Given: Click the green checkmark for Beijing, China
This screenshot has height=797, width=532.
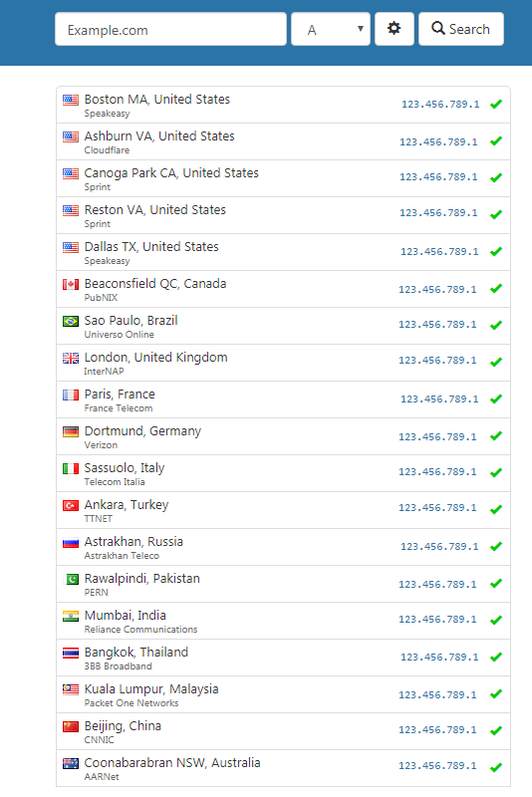Looking at the screenshot, I should point(496,730).
